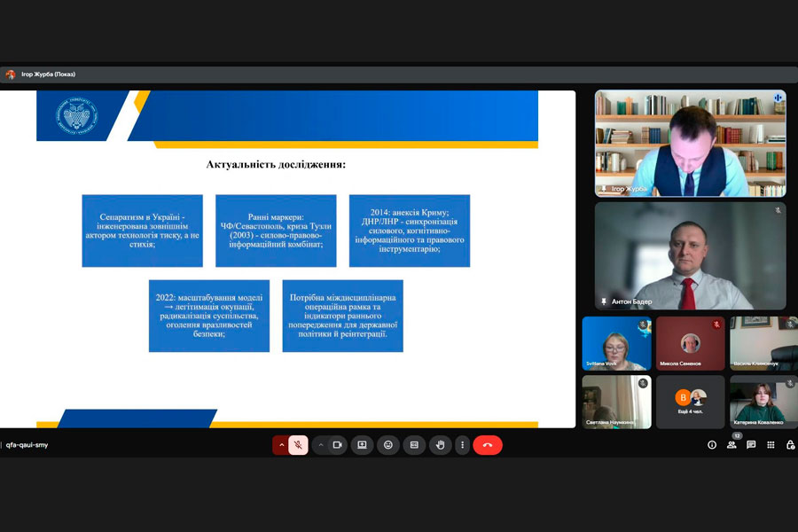Click the 'Сепаратизм в Україні' slide box
The width and height of the screenshot is (798, 532).
click(143, 231)
